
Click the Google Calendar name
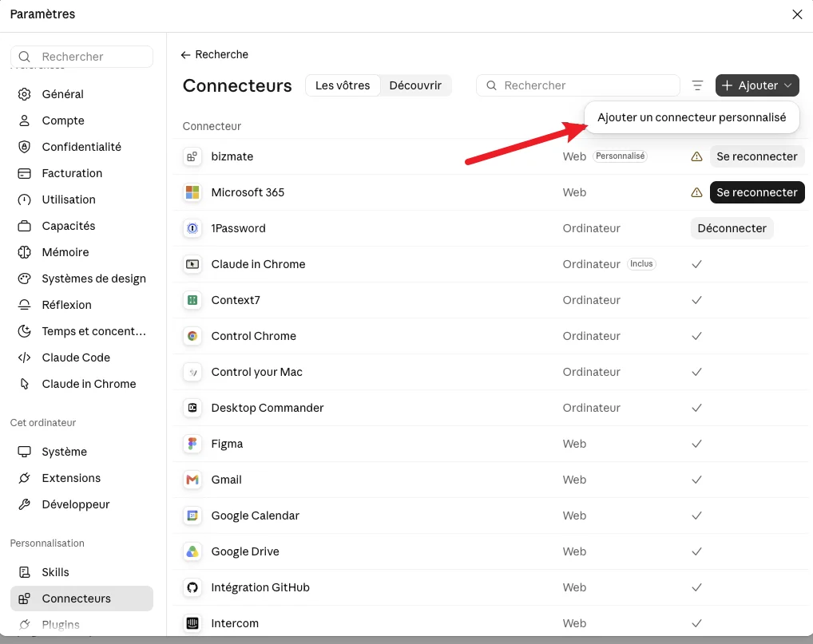[x=255, y=516]
